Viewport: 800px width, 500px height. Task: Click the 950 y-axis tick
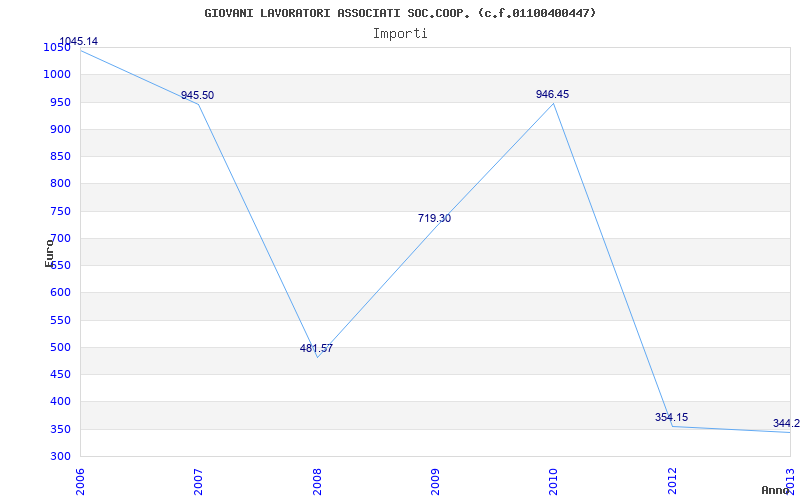click(60, 103)
